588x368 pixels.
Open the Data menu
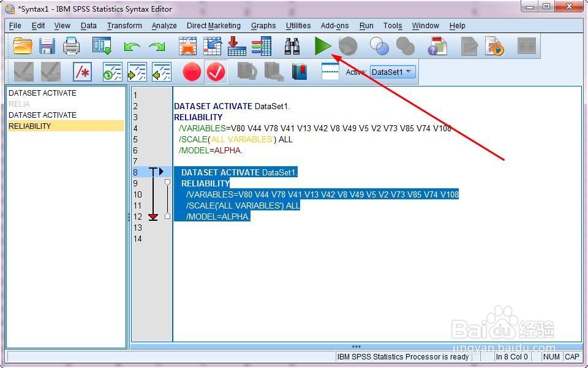point(88,26)
